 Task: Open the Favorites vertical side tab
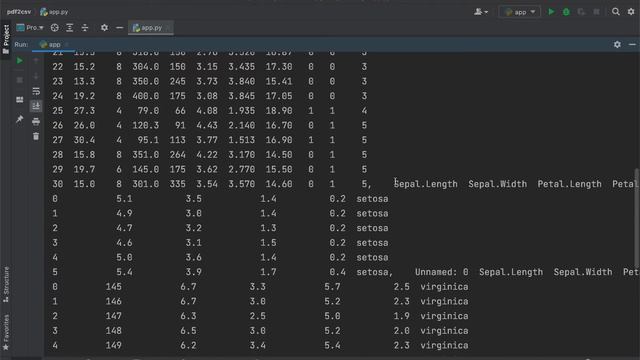pyautogui.click(x=6, y=332)
